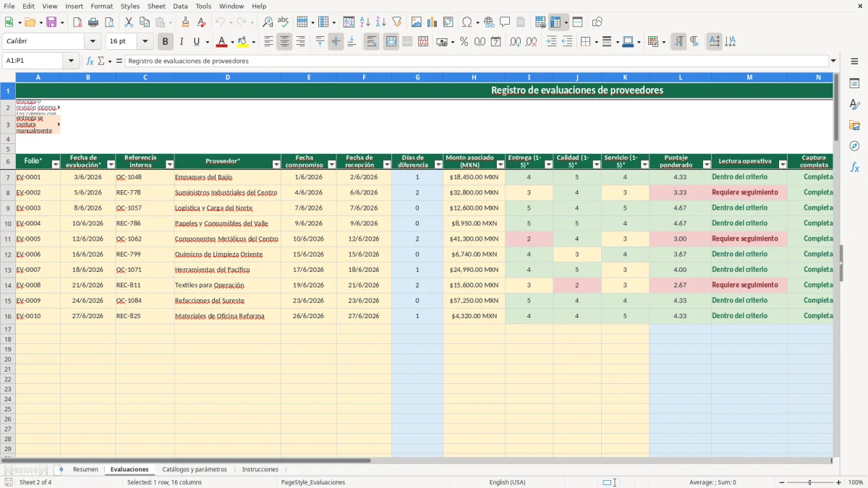Open the Proveedor column filter dropdown
Viewport: 868px width, 488px height.
(276, 165)
